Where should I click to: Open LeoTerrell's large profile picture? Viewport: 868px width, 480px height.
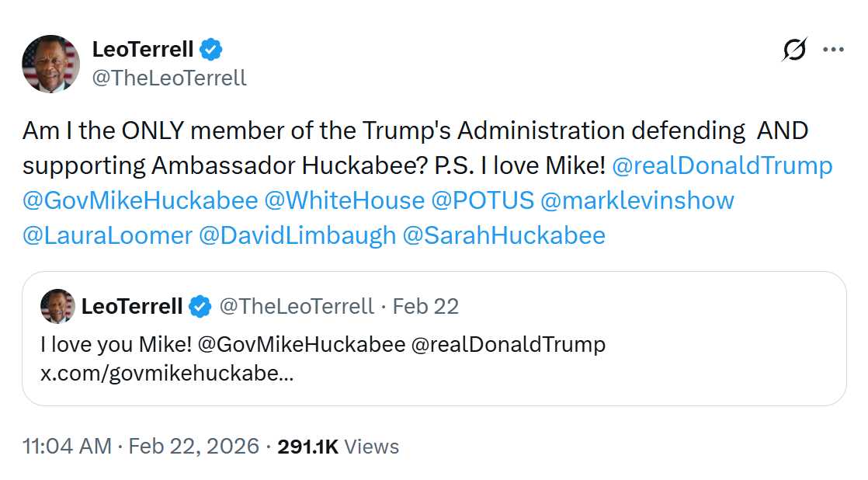[x=50, y=64]
